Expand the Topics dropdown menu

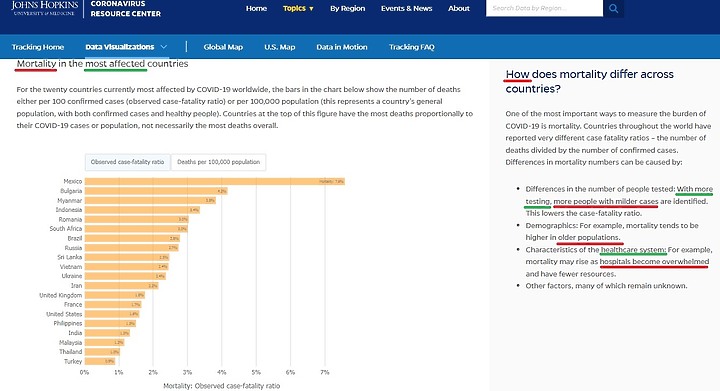[x=298, y=8]
